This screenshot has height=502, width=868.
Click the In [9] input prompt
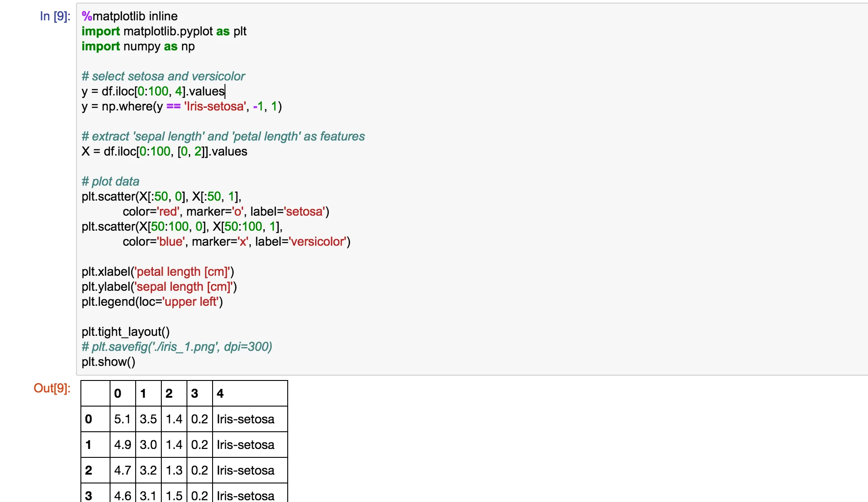pos(55,16)
